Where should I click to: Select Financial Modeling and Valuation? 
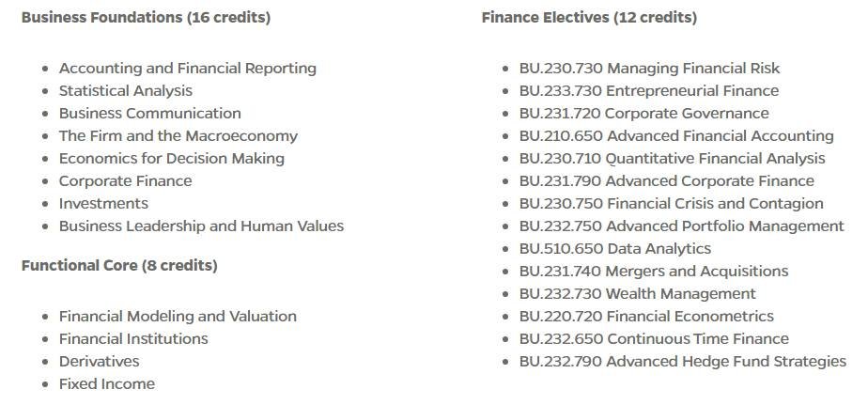178,317
